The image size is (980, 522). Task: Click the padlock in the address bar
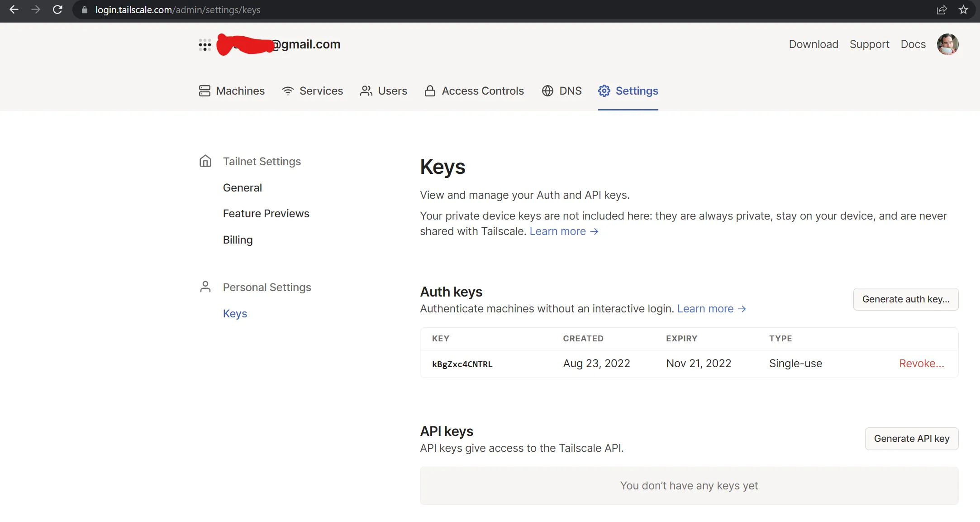[x=84, y=10]
